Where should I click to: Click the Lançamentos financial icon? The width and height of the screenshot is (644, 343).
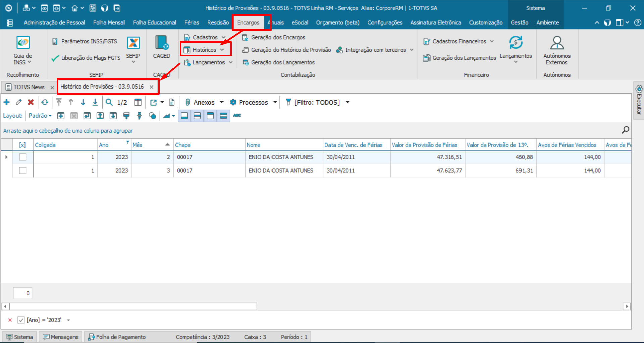(x=516, y=43)
